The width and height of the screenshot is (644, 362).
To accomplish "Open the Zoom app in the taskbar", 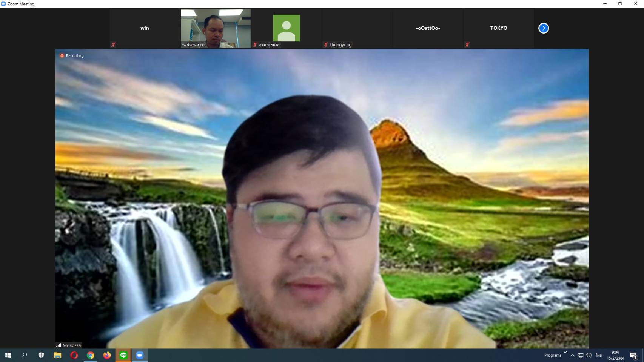I will (x=140, y=355).
